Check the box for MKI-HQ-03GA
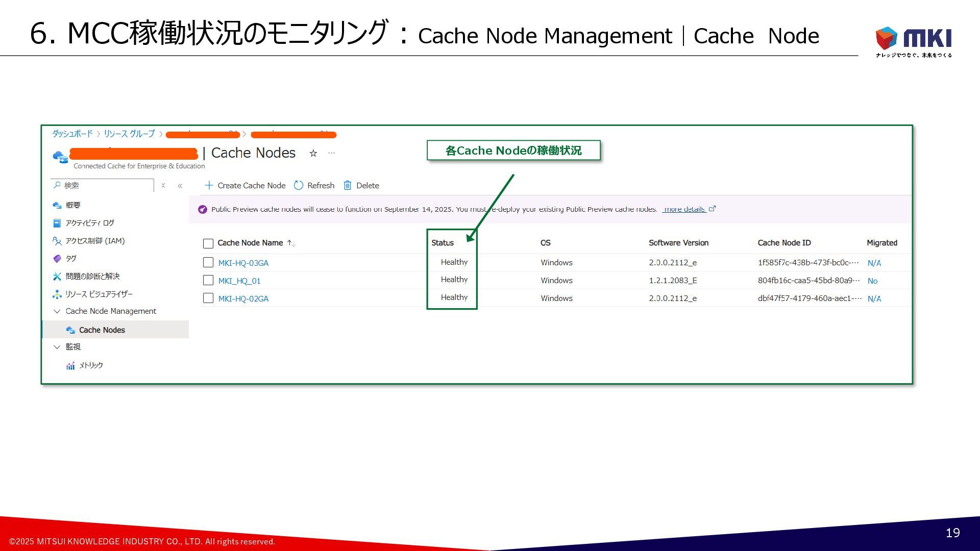Screen dimensions: 980x551 (x=208, y=262)
